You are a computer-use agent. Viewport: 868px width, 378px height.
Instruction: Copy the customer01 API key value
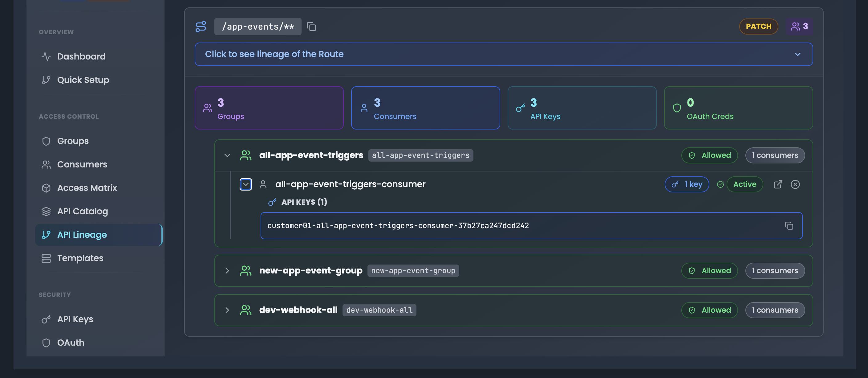click(789, 226)
